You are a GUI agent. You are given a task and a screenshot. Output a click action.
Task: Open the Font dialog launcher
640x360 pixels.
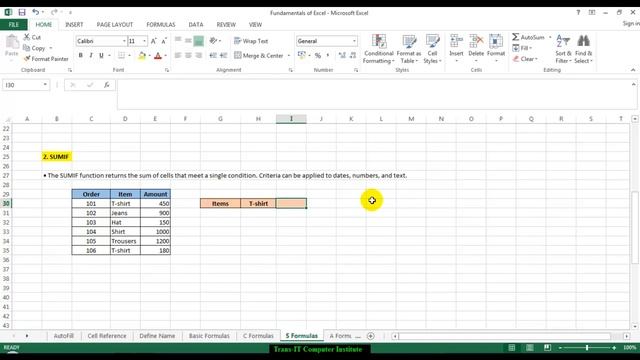click(167, 70)
